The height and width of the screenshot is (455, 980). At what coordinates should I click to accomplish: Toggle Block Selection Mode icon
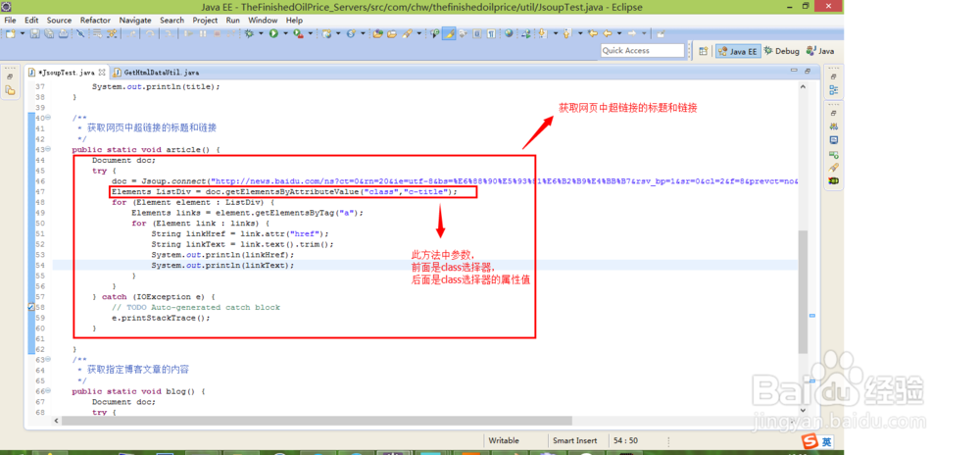(x=477, y=33)
